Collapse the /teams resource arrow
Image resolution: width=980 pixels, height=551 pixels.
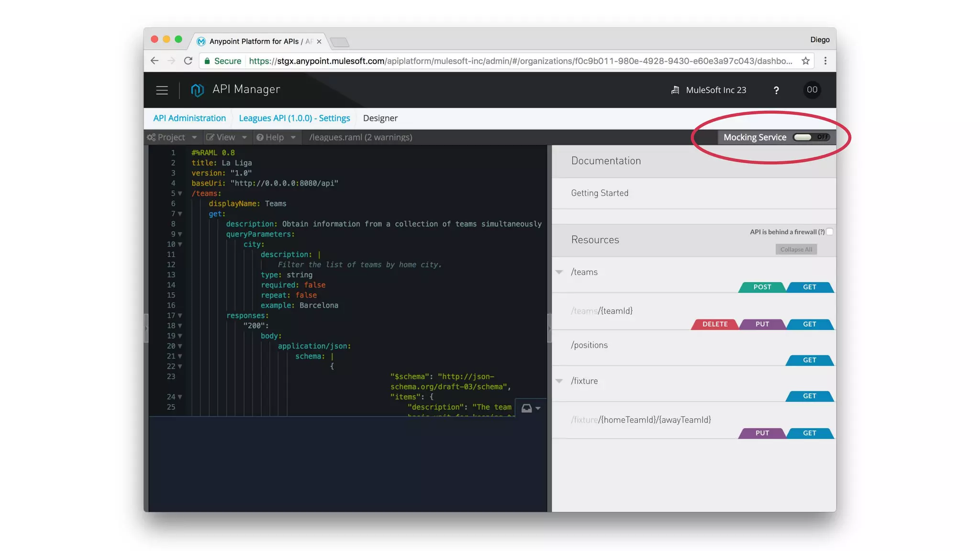(x=559, y=272)
